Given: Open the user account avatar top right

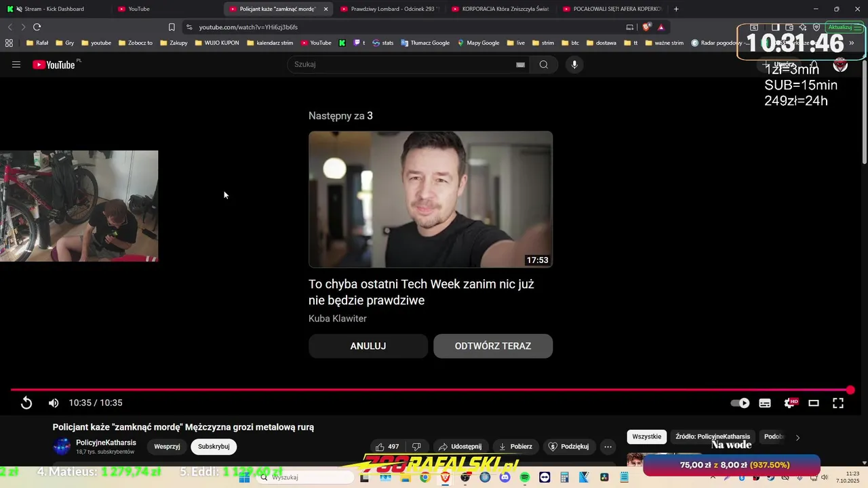Looking at the screenshot, I should (x=840, y=65).
